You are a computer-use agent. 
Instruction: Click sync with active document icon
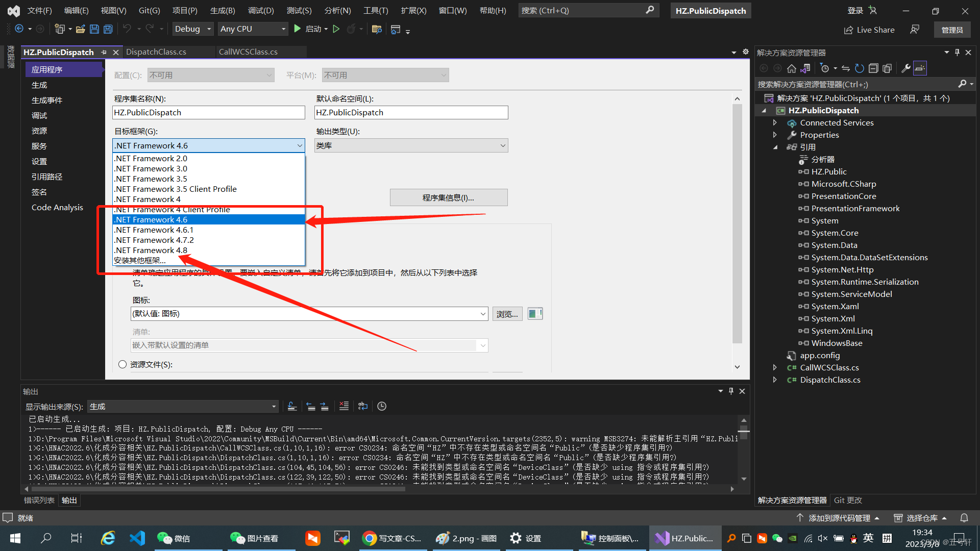[846, 68]
